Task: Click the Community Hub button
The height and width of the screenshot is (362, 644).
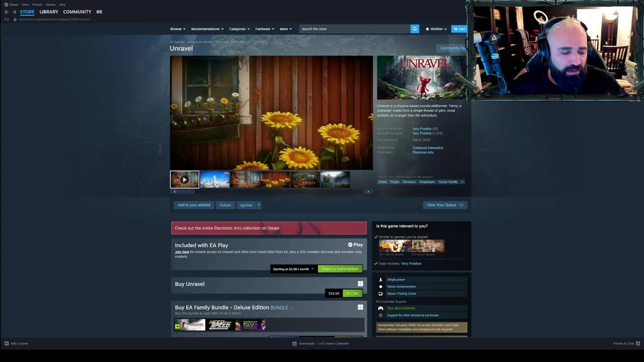Action: [x=452, y=48]
